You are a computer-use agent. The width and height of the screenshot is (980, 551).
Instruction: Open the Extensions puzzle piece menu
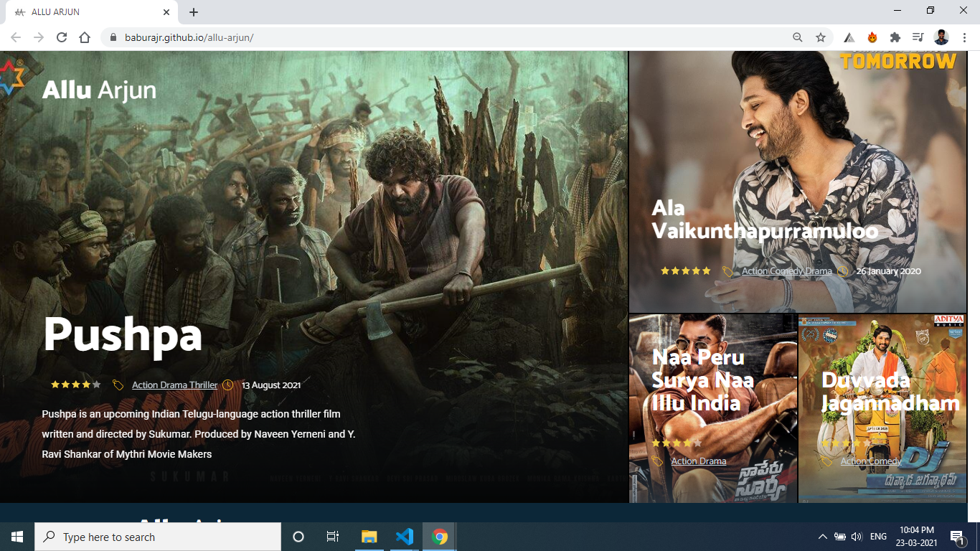[x=895, y=37]
